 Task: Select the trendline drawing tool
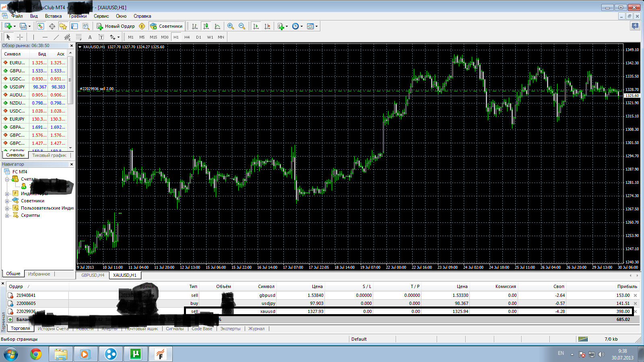tap(56, 37)
